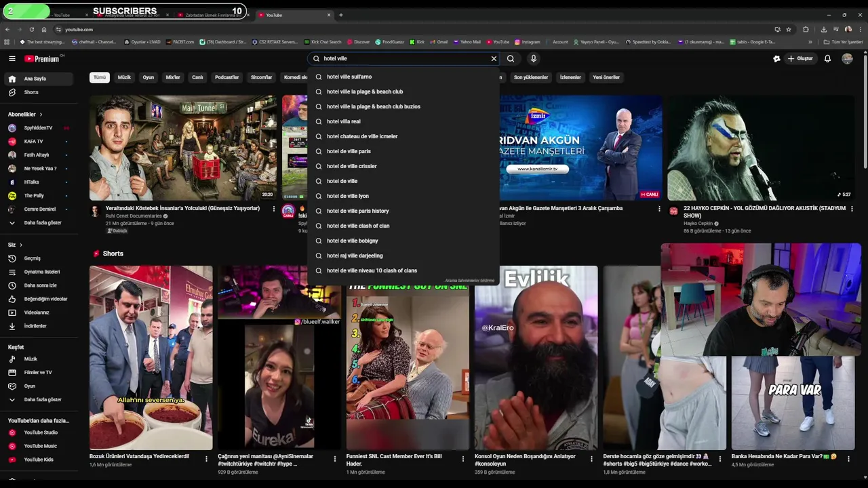868x488 pixels.
Task: Choose suggestion hotel ville sull'arno
Action: click(x=403, y=77)
